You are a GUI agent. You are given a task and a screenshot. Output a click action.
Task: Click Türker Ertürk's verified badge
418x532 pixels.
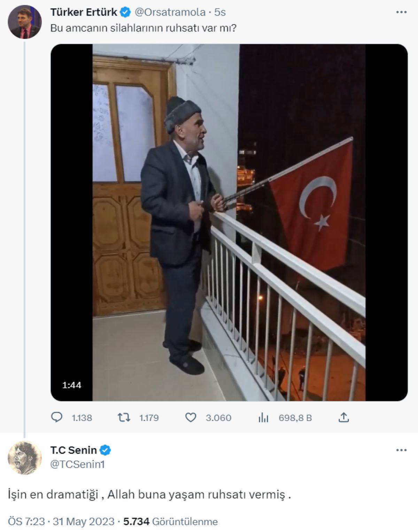[x=125, y=13]
